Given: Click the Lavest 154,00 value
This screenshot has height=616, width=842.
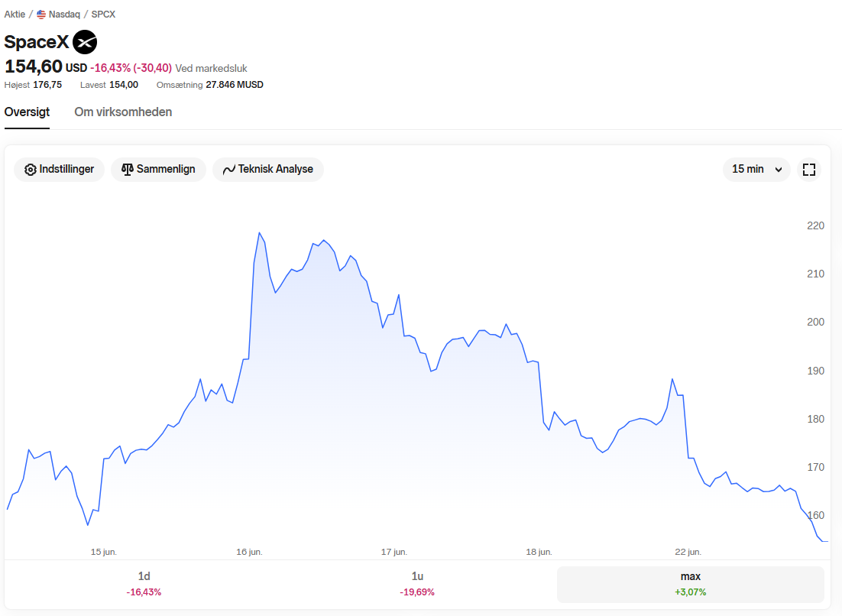Looking at the screenshot, I should pos(124,85).
